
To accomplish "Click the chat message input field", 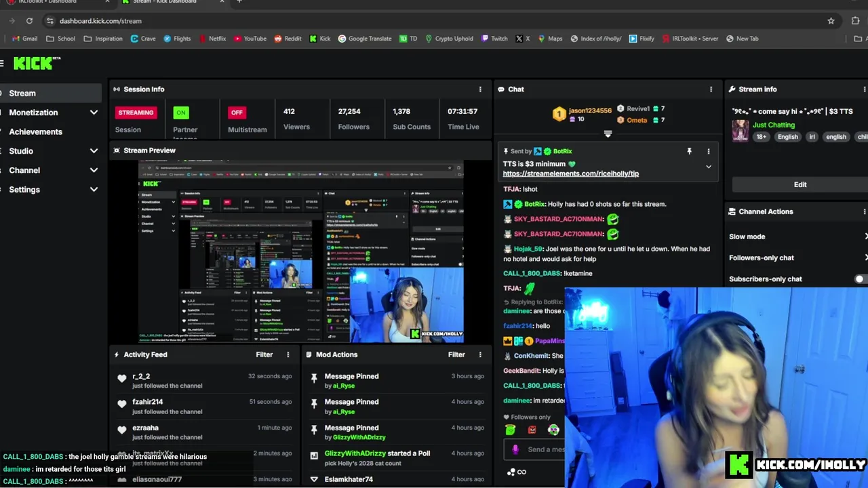I will tap(536, 449).
